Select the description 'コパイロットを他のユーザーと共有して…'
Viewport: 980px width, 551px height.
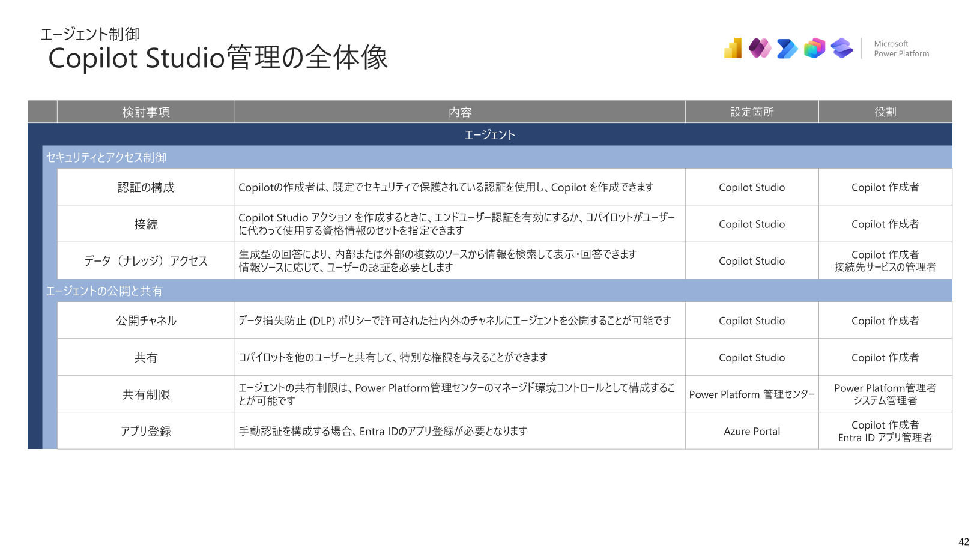[x=393, y=357]
